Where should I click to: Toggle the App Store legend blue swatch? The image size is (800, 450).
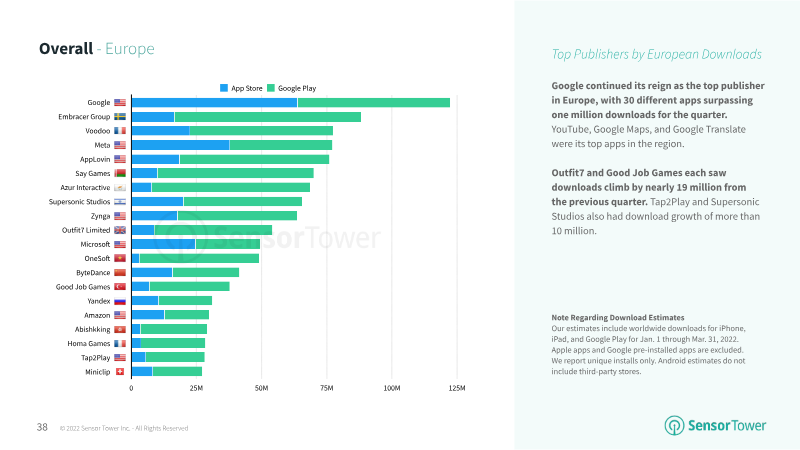coord(224,88)
